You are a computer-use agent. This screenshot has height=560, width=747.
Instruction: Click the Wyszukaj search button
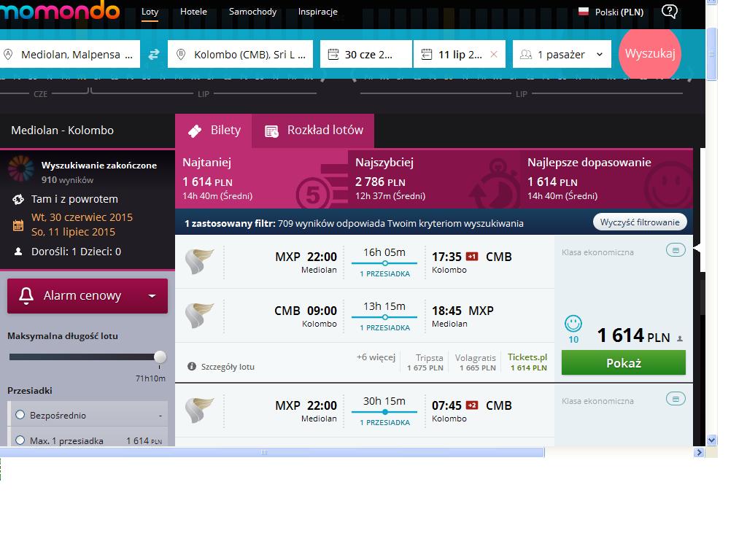(650, 54)
